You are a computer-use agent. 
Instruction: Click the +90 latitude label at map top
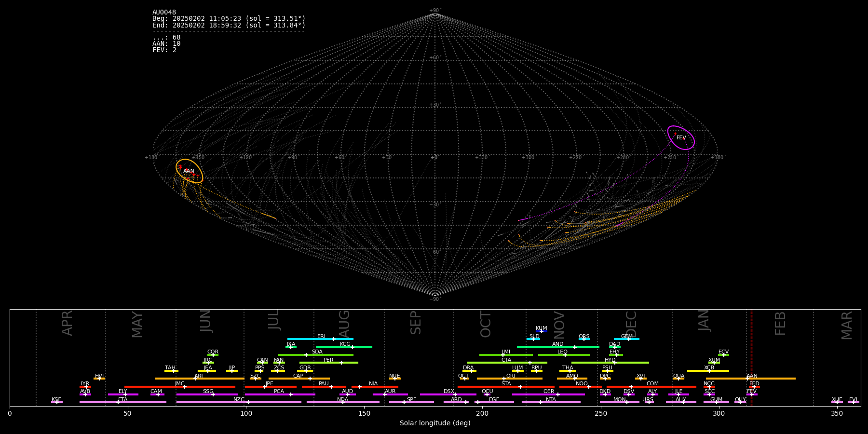434,11
